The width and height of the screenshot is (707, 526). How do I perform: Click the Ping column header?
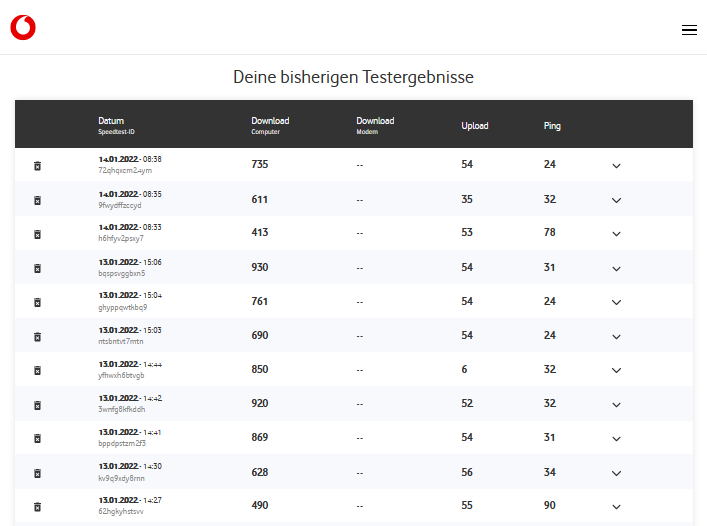click(552, 126)
